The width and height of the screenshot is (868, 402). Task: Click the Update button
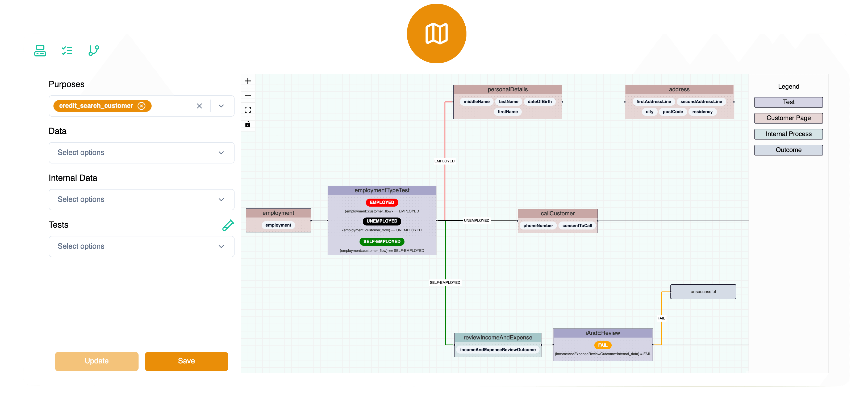click(97, 361)
